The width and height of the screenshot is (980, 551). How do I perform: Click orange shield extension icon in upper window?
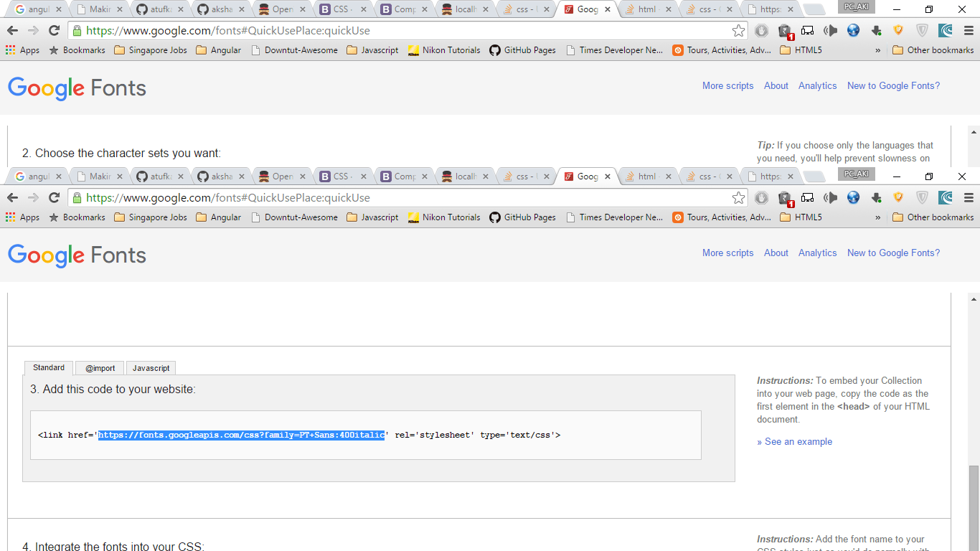point(898,30)
